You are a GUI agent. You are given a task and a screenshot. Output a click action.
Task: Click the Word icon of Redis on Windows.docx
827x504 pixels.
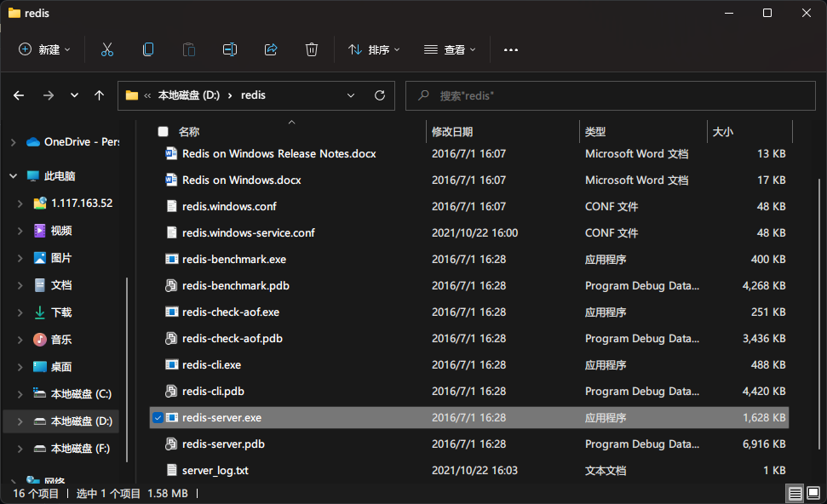click(x=171, y=180)
